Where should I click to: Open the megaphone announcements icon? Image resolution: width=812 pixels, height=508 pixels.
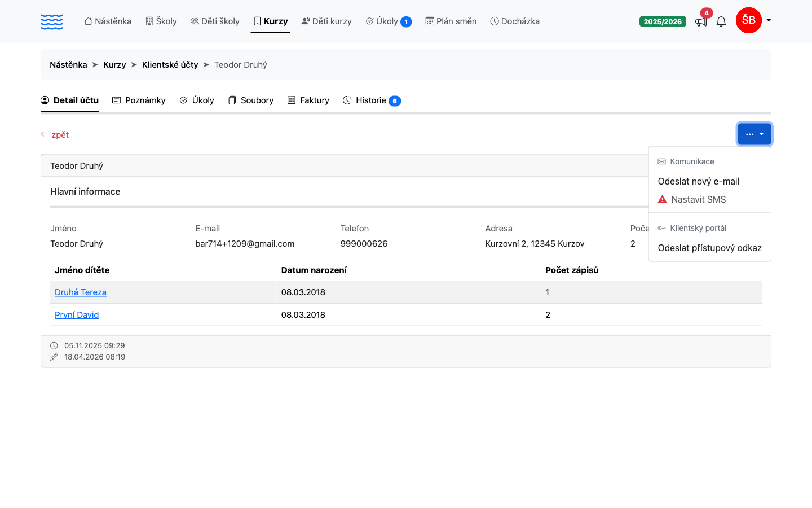pos(701,21)
